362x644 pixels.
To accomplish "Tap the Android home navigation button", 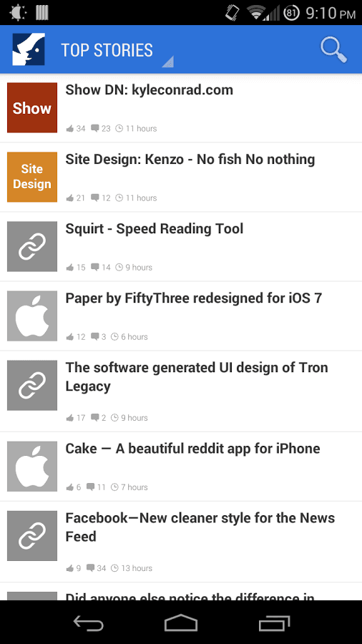I will click(180, 623).
